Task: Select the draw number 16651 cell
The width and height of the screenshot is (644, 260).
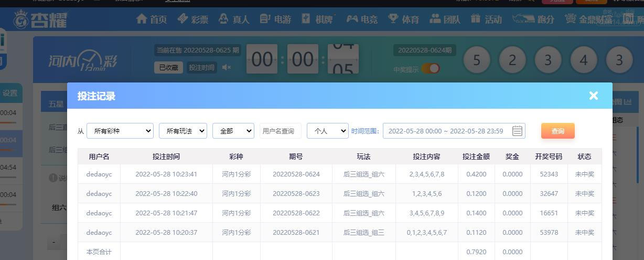Action: click(549, 213)
